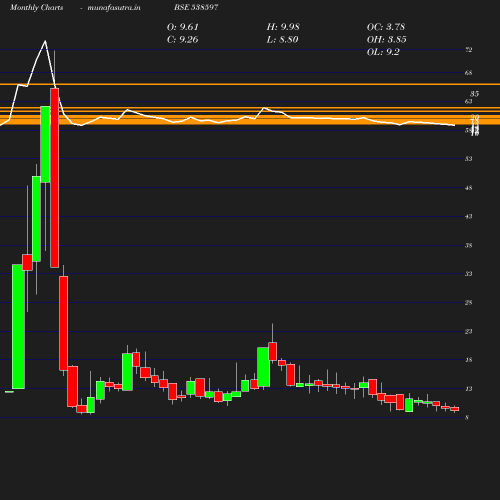Click the last red candle on the right

tap(455, 409)
